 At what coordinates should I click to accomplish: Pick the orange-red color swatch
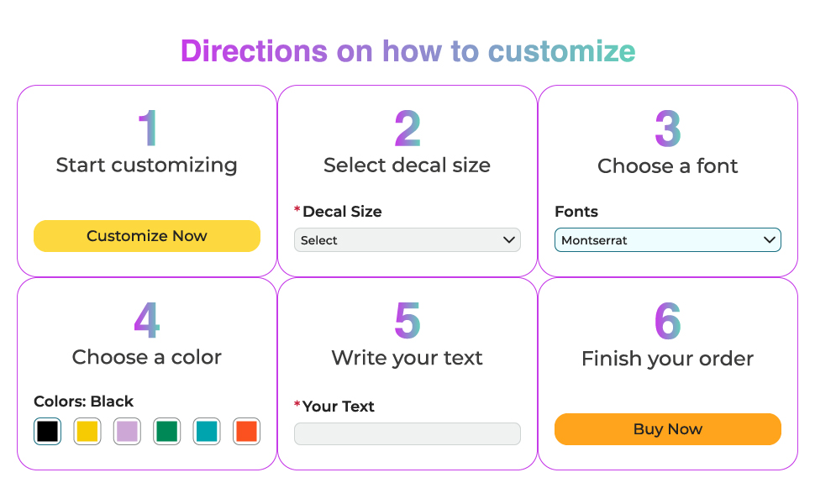point(246,432)
